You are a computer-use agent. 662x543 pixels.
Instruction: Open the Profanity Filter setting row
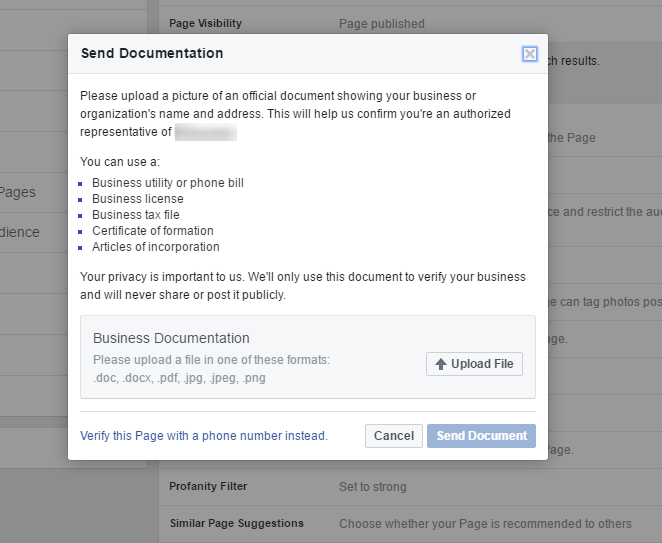click(410, 487)
